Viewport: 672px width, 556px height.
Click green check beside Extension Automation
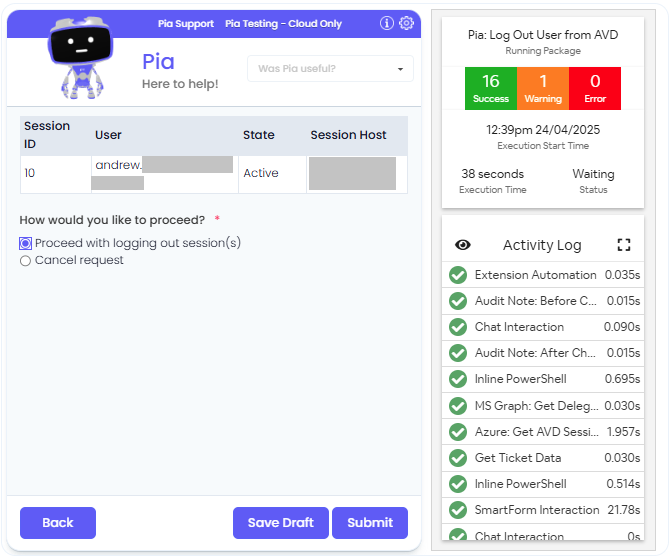pos(458,275)
